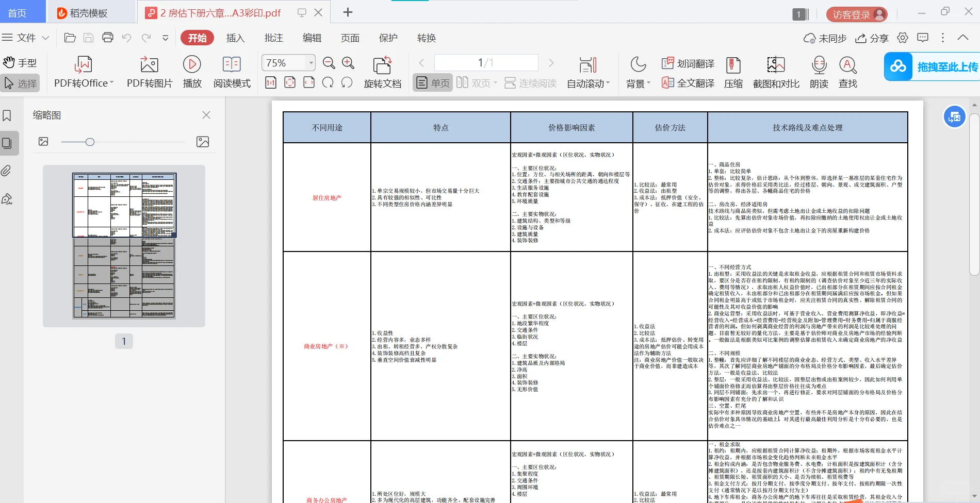
Task: Fit the whole page in the window
Action: pos(290,82)
